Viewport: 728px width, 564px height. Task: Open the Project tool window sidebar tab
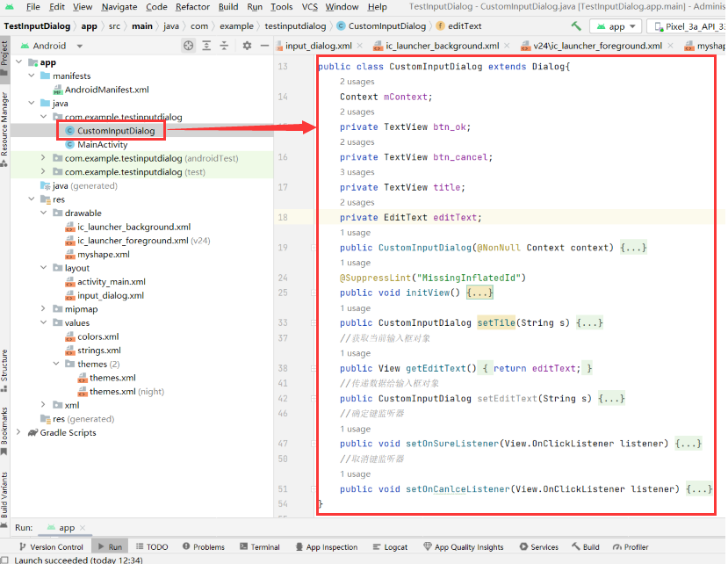coord(4,58)
